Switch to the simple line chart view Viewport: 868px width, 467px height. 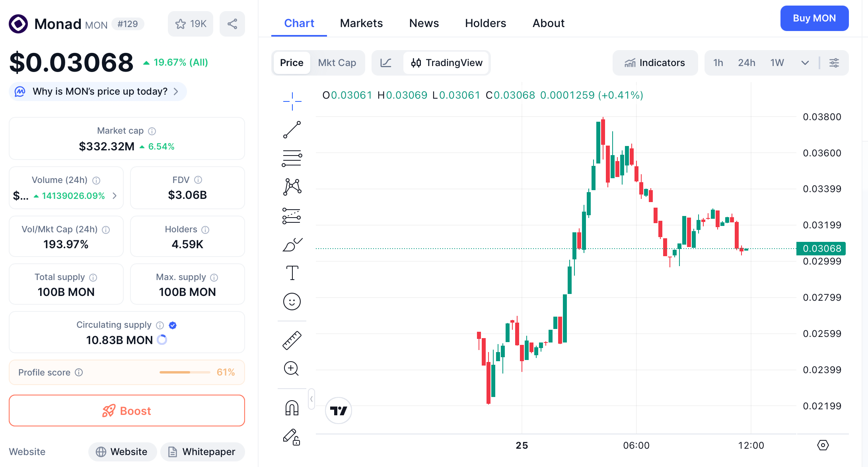tap(386, 63)
